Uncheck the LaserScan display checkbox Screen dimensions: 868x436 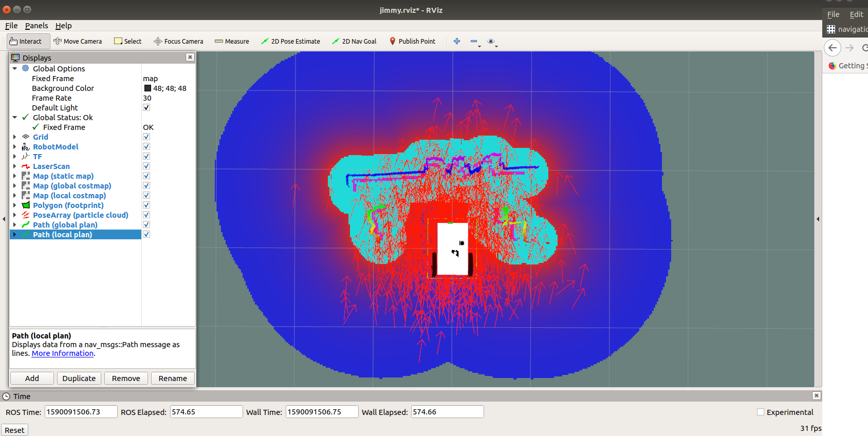click(x=146, y=166)
